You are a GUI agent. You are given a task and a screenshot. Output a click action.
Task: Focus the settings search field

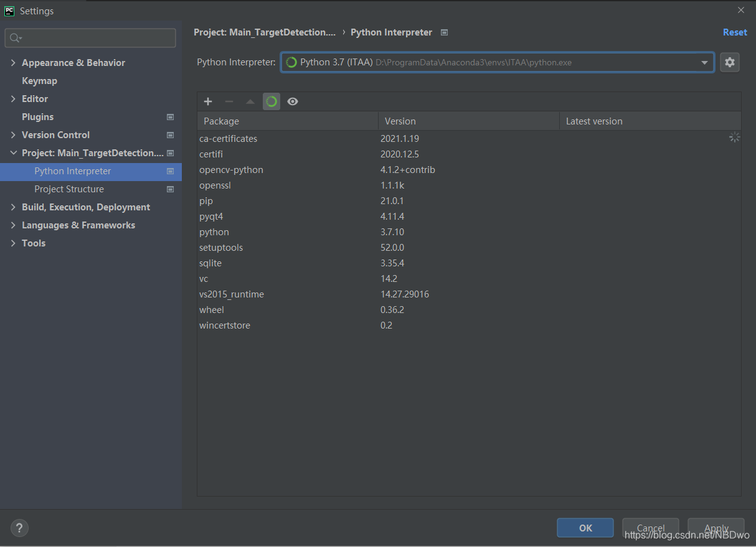(90, 38)
